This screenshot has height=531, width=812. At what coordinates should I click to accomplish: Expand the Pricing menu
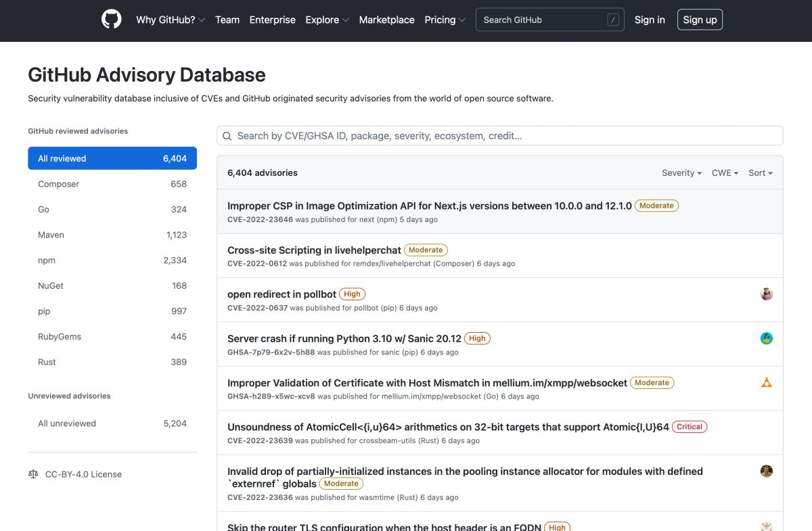[x=445, y=20]
